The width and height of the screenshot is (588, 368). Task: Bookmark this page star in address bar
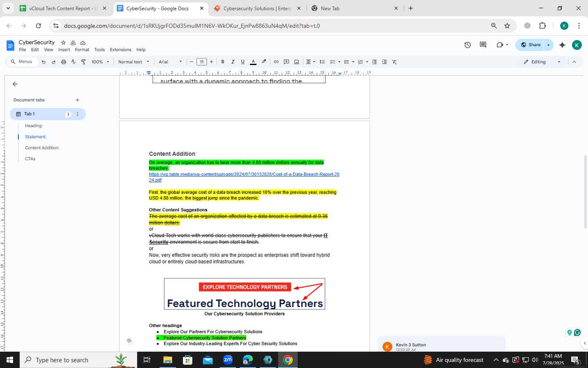coord(507,26)
